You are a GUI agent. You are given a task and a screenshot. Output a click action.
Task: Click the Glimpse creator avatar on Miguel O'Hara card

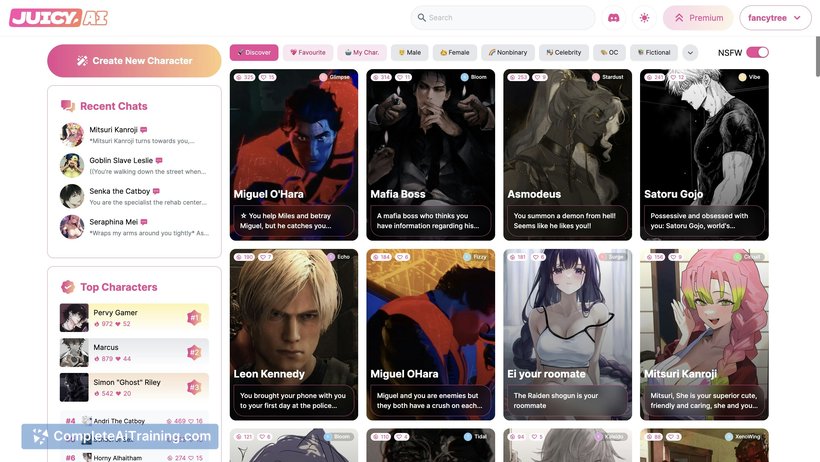(323, 77)
